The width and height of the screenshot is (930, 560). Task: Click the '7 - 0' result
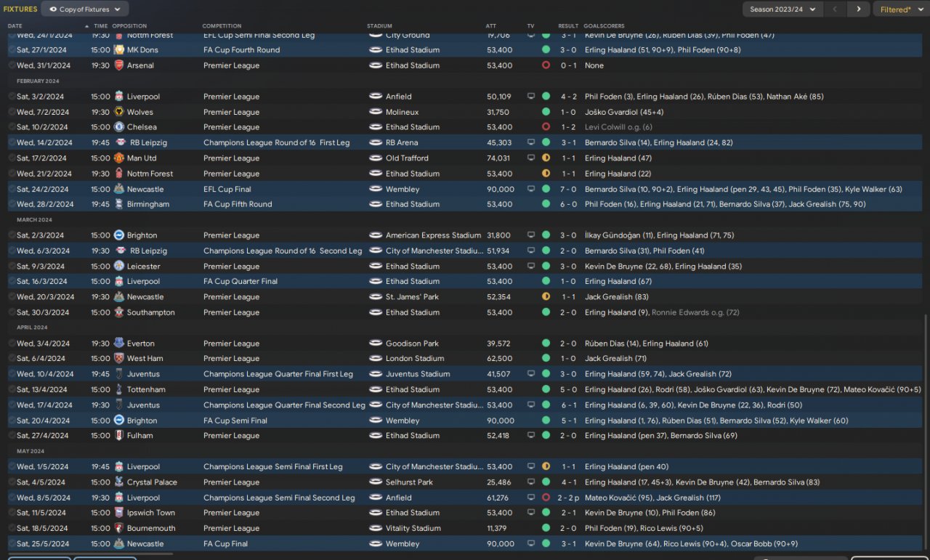pos(568,190)
